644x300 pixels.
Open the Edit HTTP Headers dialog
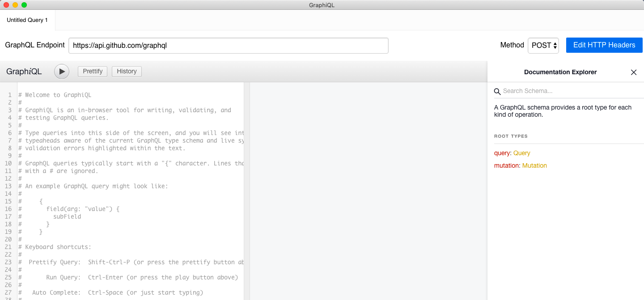[x=604, y=45]
